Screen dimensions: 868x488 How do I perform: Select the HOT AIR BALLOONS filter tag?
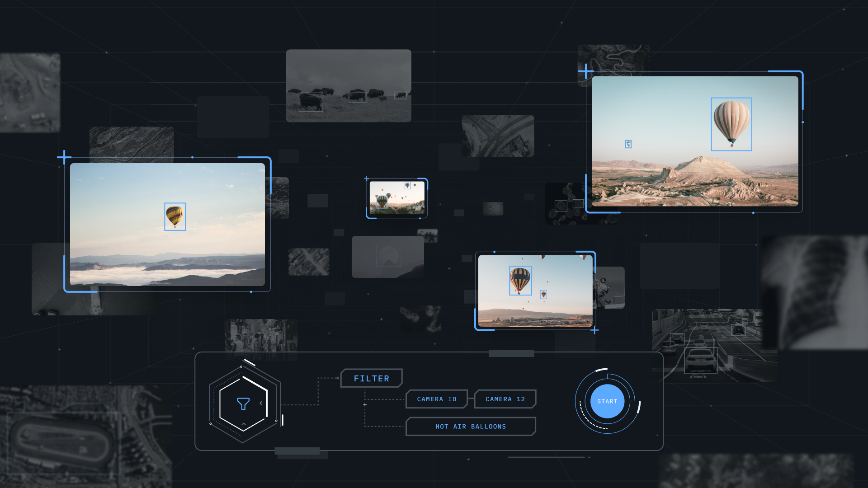(471, 426)
